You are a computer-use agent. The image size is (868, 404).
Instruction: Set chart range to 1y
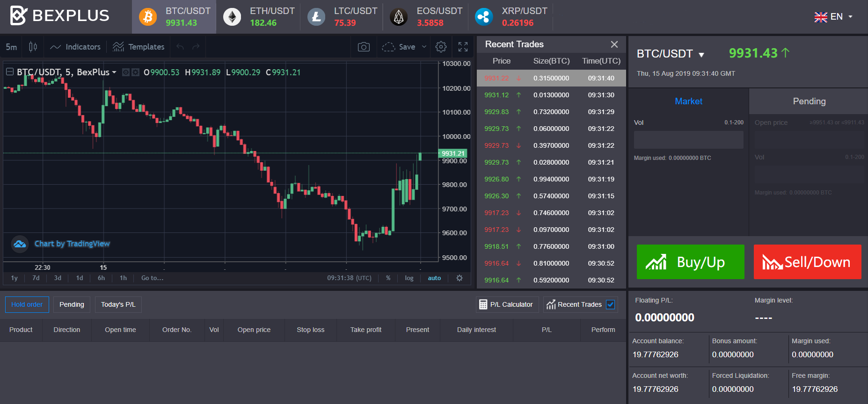(x=14, y=278)
